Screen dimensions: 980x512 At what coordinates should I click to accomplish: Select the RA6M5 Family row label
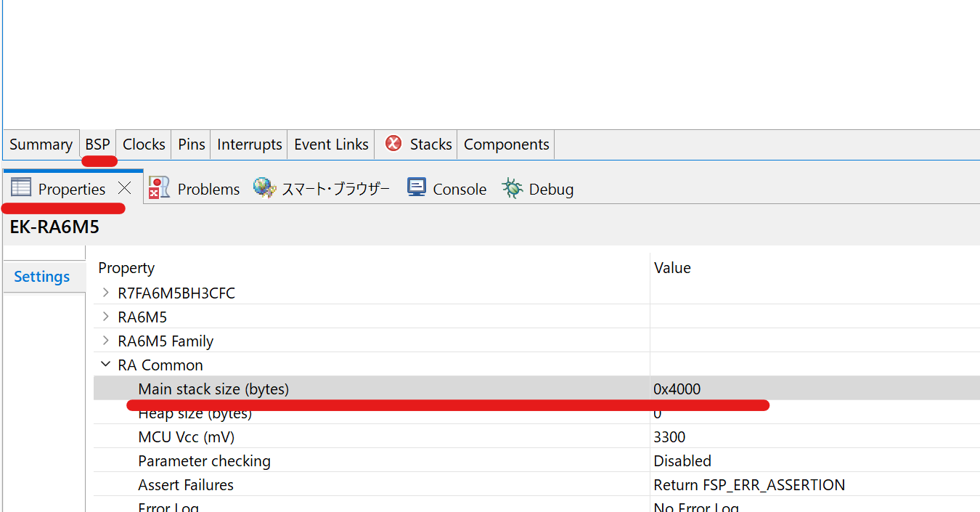point(166,341)
